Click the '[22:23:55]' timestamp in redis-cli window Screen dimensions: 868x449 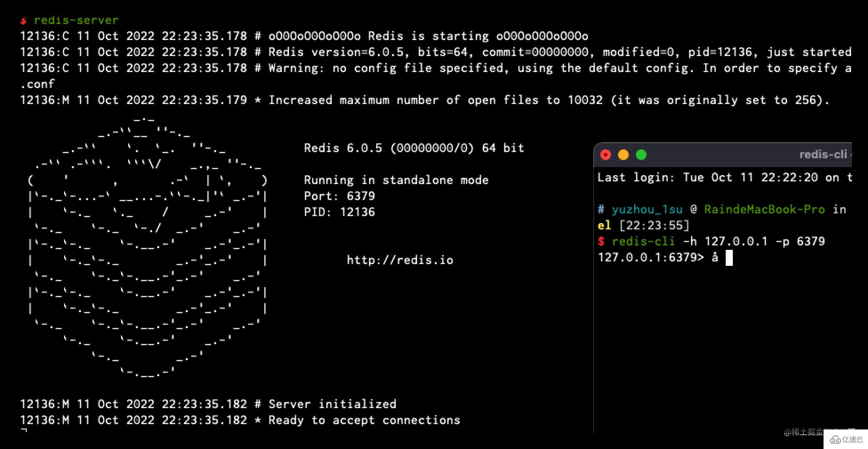[654, 225]
